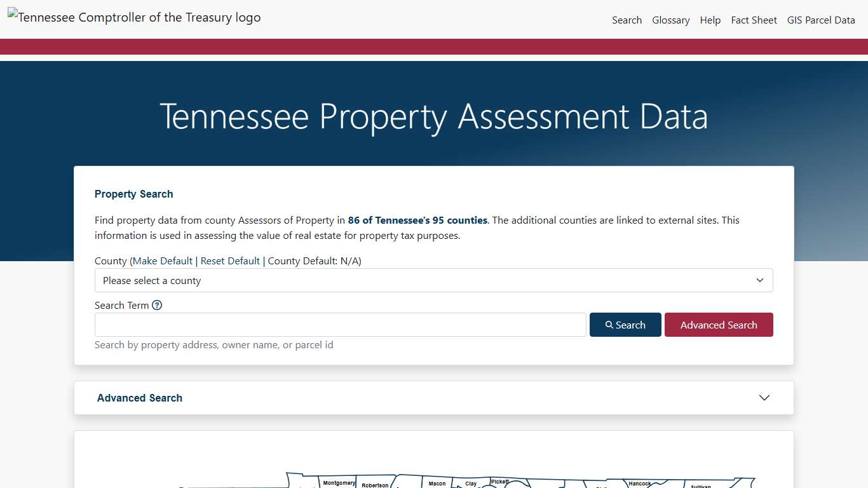Click the Tennessee Comptroller of the Treasury logo

pyautogui.click(x=134, y=17)
